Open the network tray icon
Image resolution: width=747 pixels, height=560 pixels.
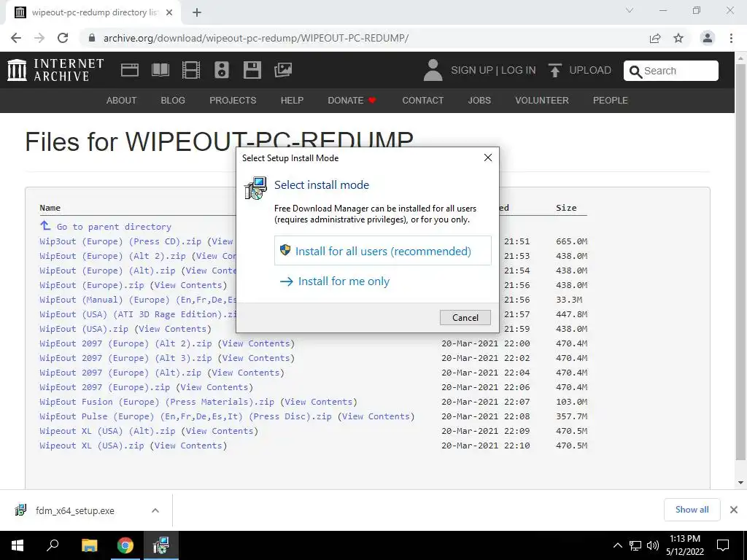[635, 545]
